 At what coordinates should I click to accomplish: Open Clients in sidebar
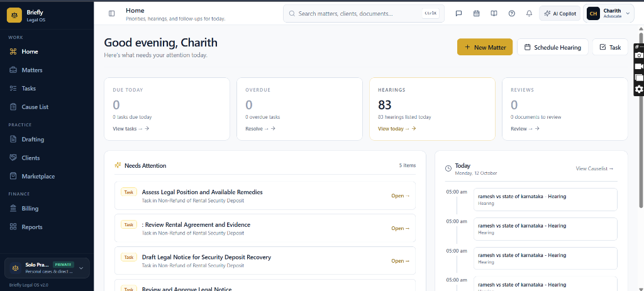(47, 158)
